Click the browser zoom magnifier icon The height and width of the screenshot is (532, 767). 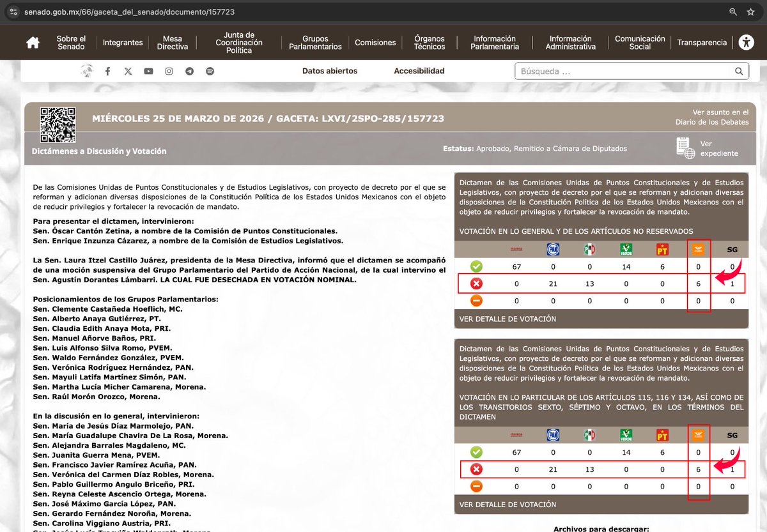click(733, 11)
